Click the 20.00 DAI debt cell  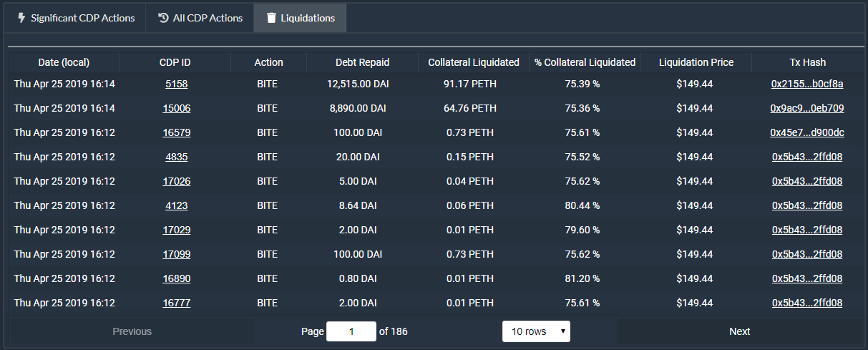(357, 157)
